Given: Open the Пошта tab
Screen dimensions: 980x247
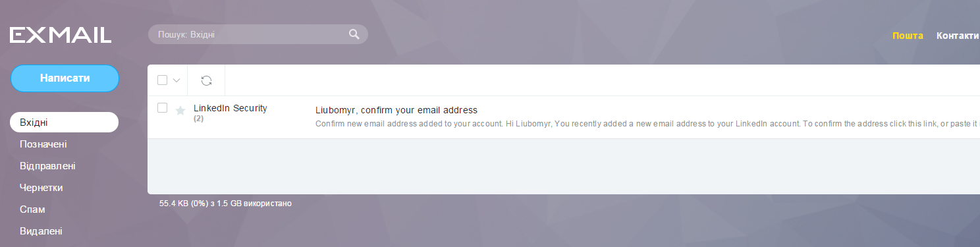Looking at the screenshot, I should [908, 36].
